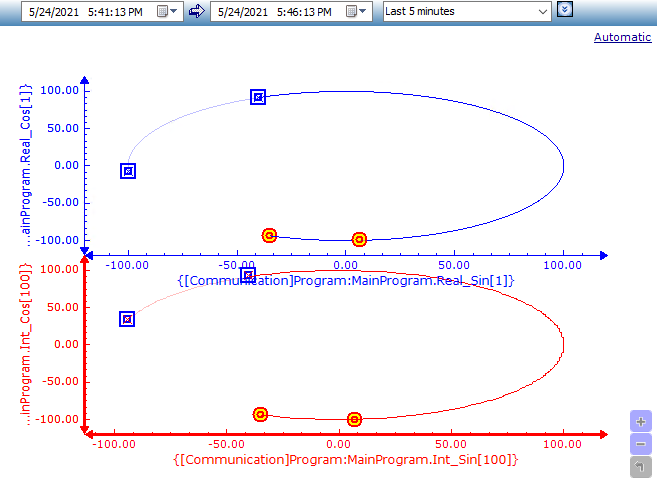Select the rightmost yellow-red circle marker on blue curve

pos(359,239)
